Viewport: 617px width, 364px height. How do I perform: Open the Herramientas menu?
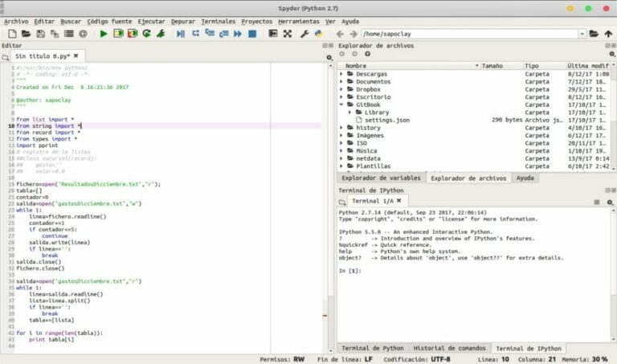(x=299, y=21)
